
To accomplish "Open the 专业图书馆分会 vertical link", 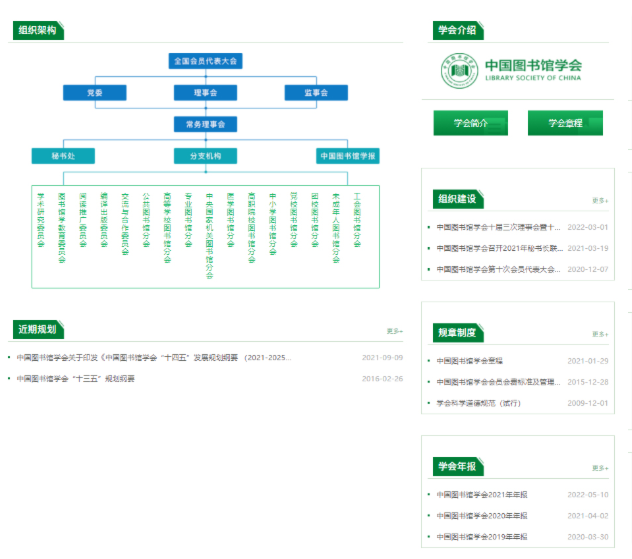I will 188,220.
